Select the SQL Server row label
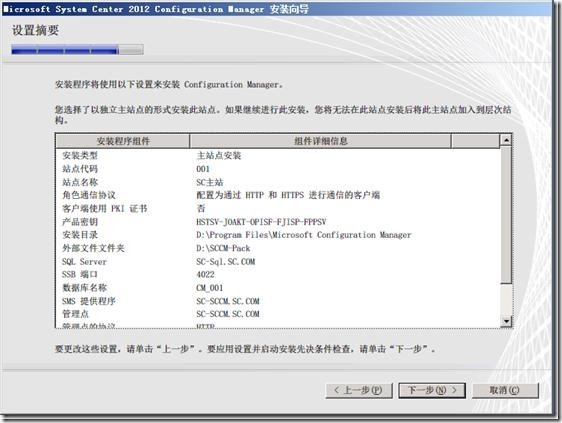The height and width of the screenshot is (423, 562). [x=84, y=262]
